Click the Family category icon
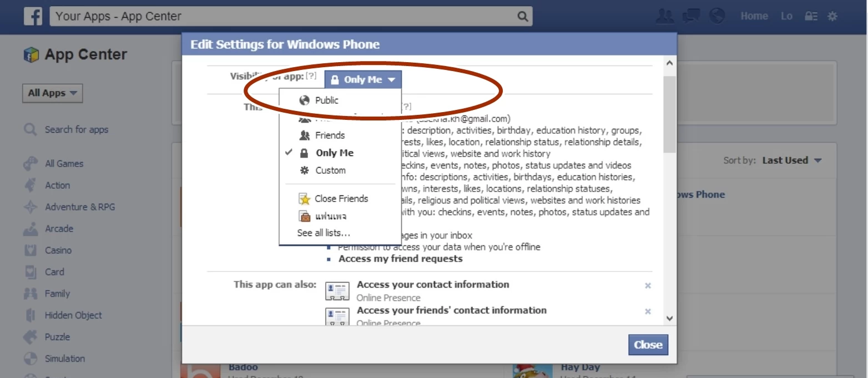This screenshot has height=378, width=868. (x=30, y=294)
